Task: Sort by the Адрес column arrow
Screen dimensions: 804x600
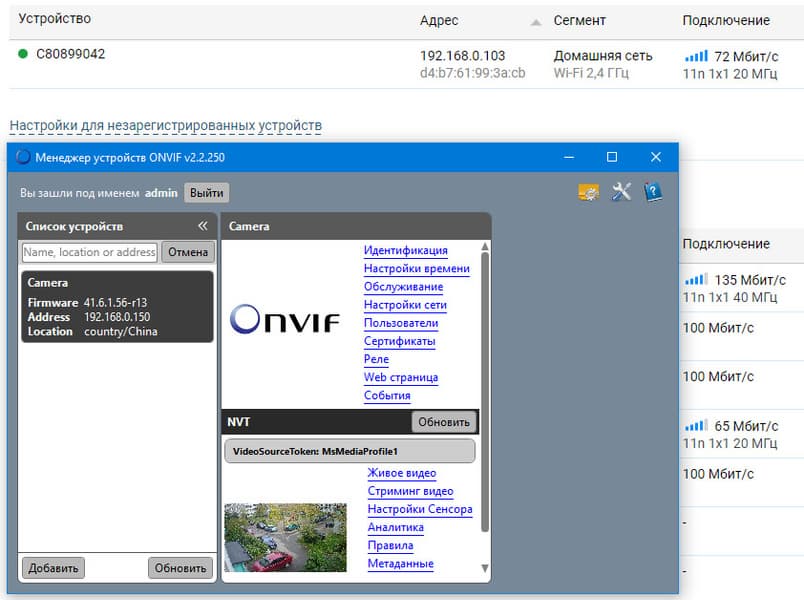Action: pos(536,22)
